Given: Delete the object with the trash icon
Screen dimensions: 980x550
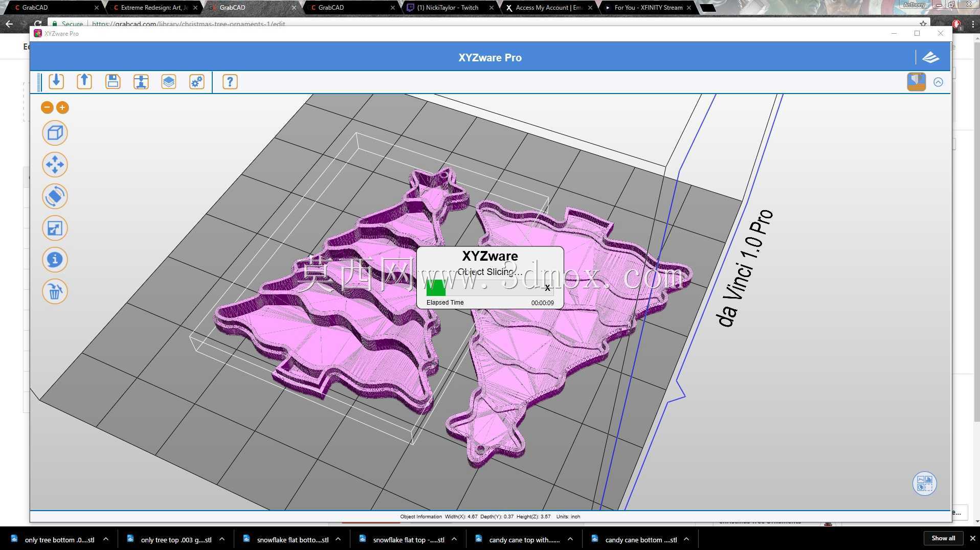Looking at the screenshot, I should click(x=55, y=291).
